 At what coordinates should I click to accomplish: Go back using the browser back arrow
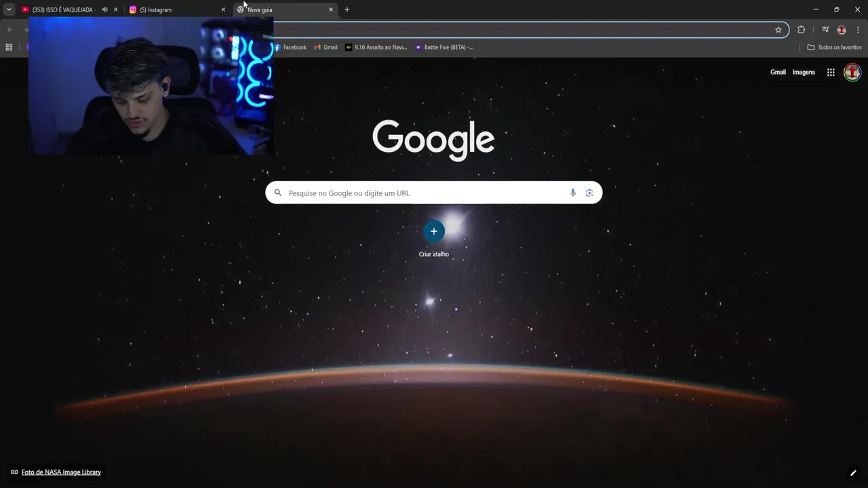tap(9, 30)
